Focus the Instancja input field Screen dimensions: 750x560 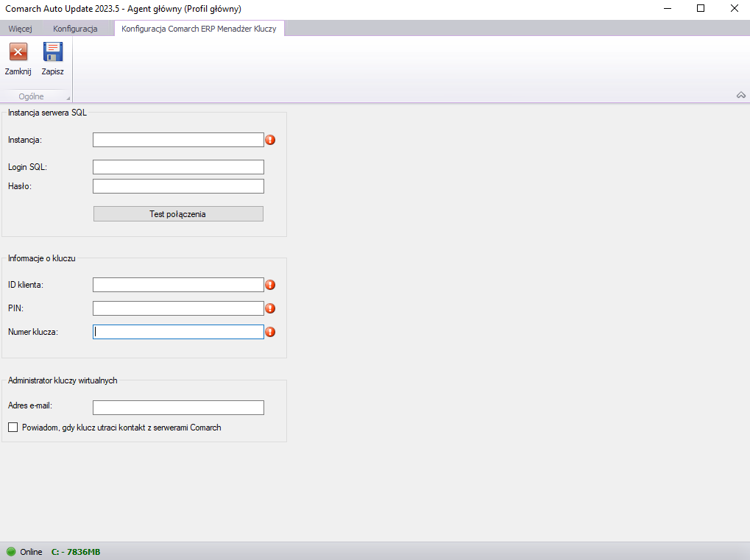[178, 140]
